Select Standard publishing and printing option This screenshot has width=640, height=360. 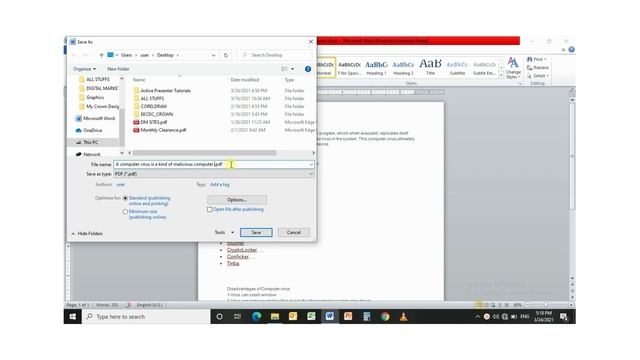pyautogui.click(x=125, y=198)
